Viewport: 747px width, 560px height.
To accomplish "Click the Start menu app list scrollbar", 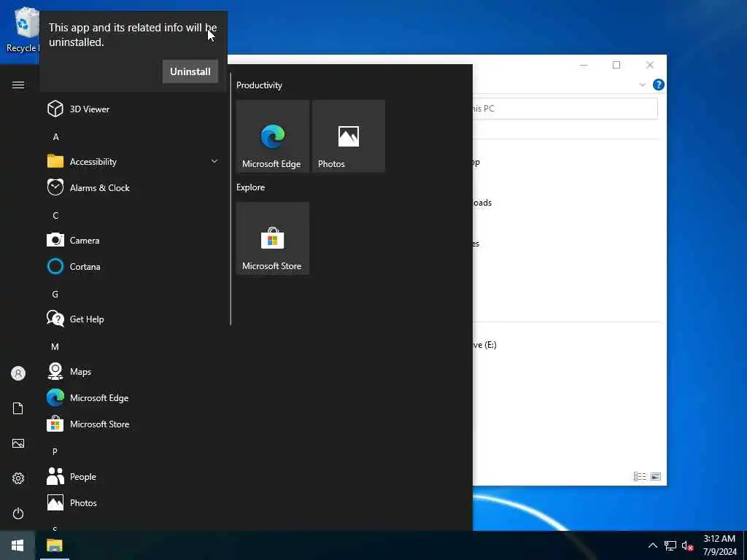I will (x=231, y=199).
